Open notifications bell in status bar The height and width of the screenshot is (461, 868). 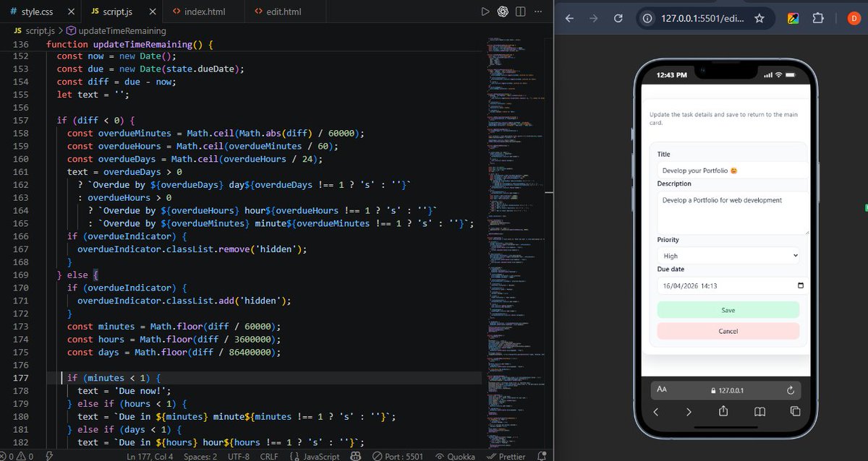click(x=542, y=456)
